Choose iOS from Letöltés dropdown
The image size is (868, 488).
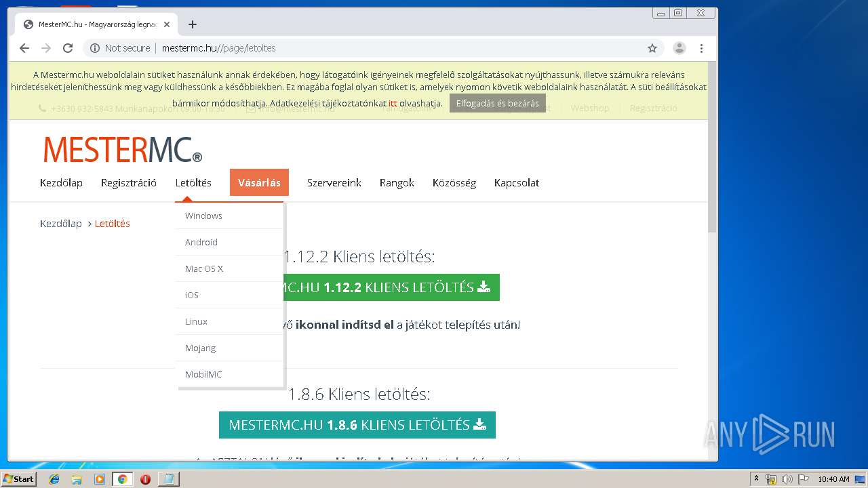coord(231,295)
